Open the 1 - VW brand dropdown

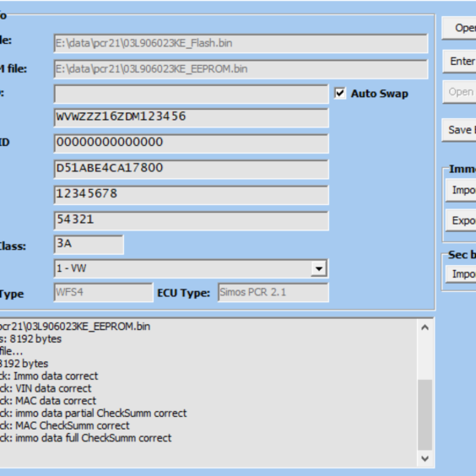pos(319,268)
